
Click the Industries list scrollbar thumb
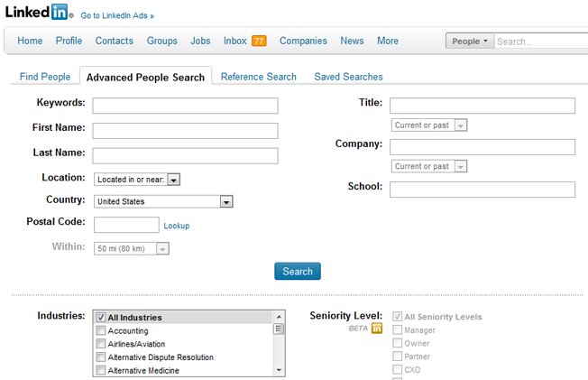(x=279, y=329)
